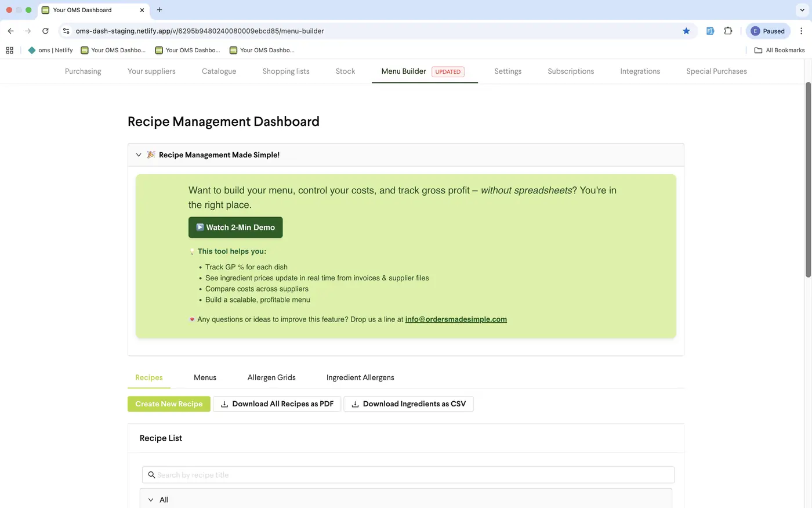Select the Stock tab
Viewport: 812px width, 508px height.
point(345,71)
